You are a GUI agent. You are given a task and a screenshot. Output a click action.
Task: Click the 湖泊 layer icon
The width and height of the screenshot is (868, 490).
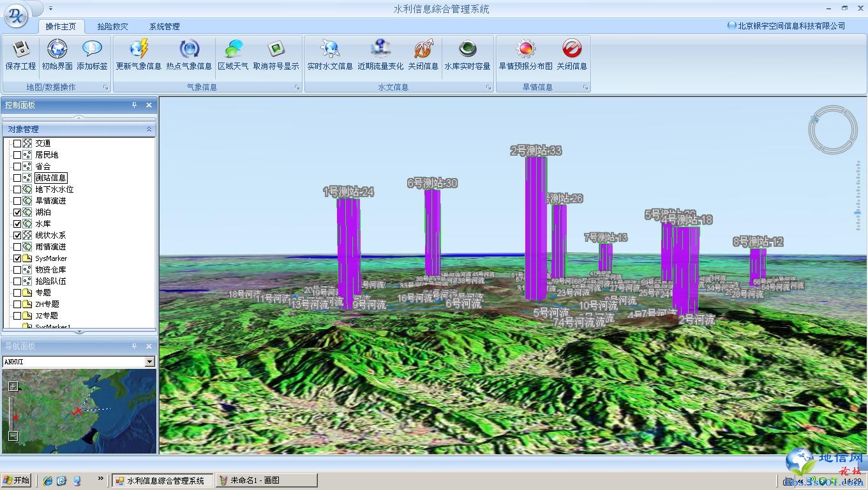pyautogui.click(x=27, y=212)
